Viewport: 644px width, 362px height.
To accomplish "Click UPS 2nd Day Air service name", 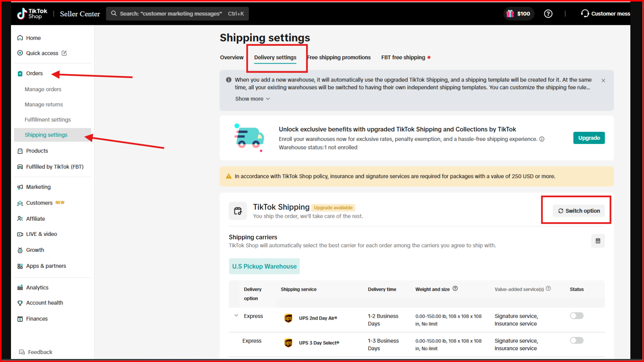I will click(318, 318).
